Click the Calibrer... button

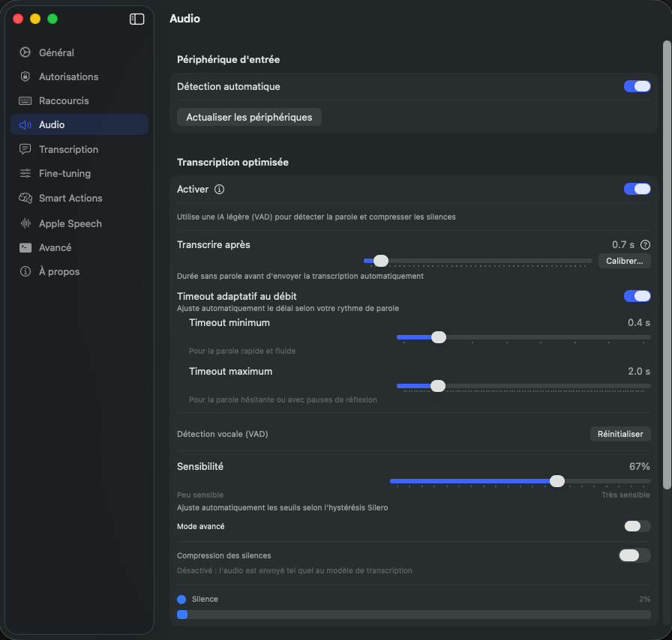click(x=625, y=261)
